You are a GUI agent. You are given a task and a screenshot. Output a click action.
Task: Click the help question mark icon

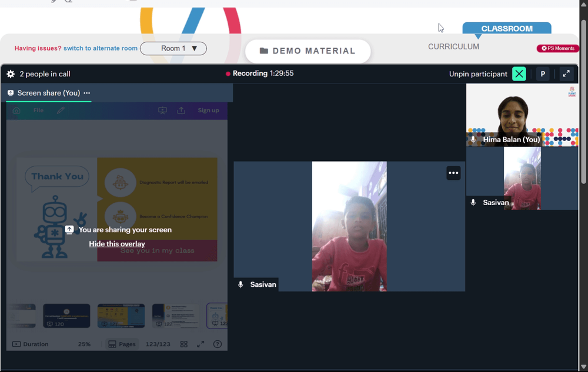pos(218,344)
